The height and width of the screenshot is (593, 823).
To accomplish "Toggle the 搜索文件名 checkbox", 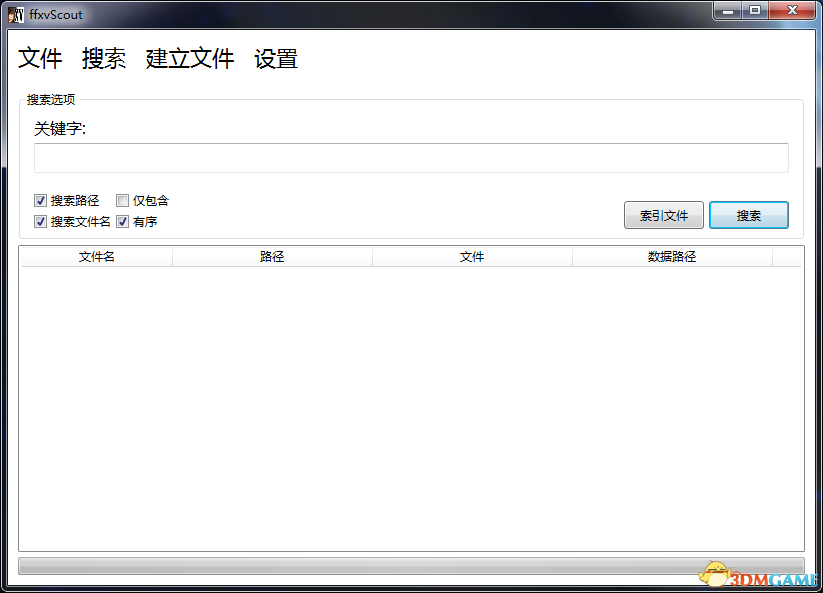I will [41, 222].
